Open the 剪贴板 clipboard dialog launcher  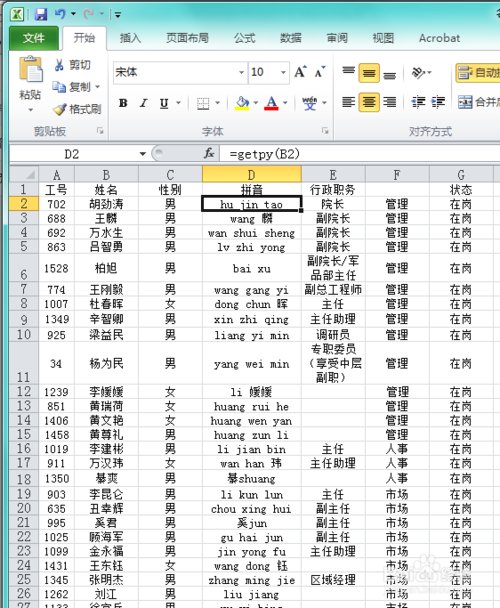pos(100,131)
